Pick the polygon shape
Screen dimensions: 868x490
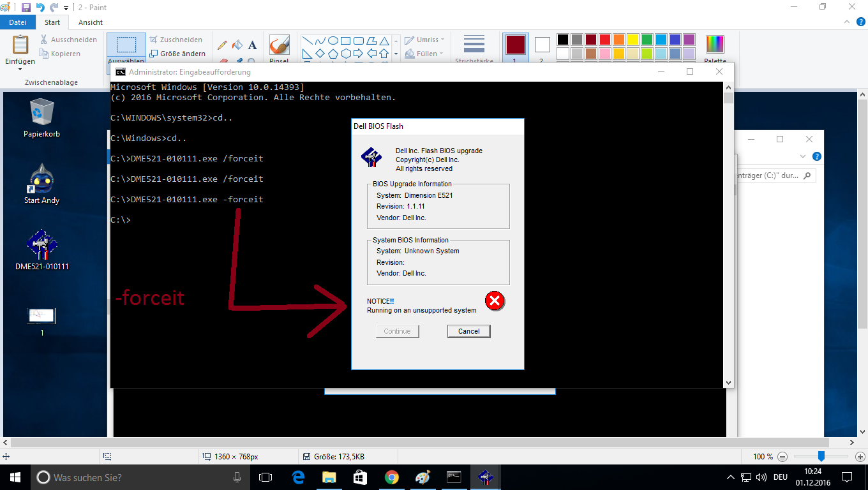pyautogui.click(x=371, y=40)
